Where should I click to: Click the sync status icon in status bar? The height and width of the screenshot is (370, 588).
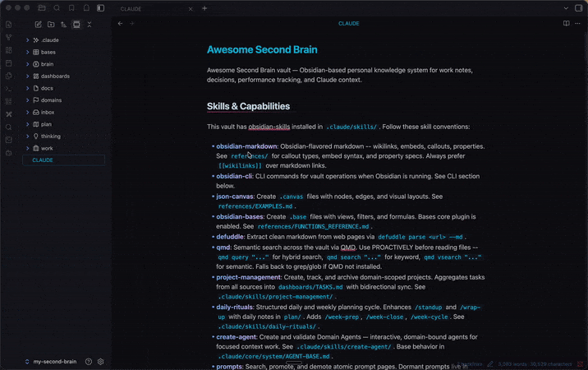580,363
